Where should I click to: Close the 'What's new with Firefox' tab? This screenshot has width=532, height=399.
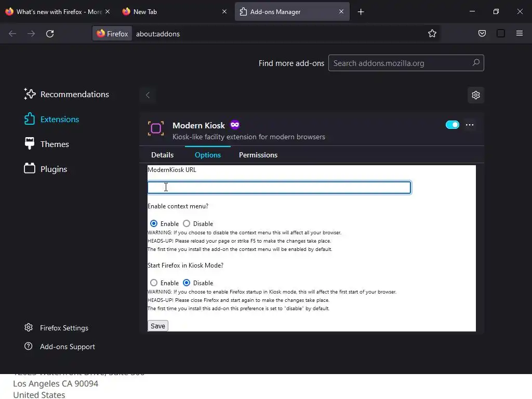(107, 11)
